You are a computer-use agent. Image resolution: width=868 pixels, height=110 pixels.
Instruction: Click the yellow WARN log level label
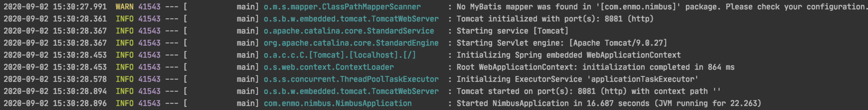(124, 7)
